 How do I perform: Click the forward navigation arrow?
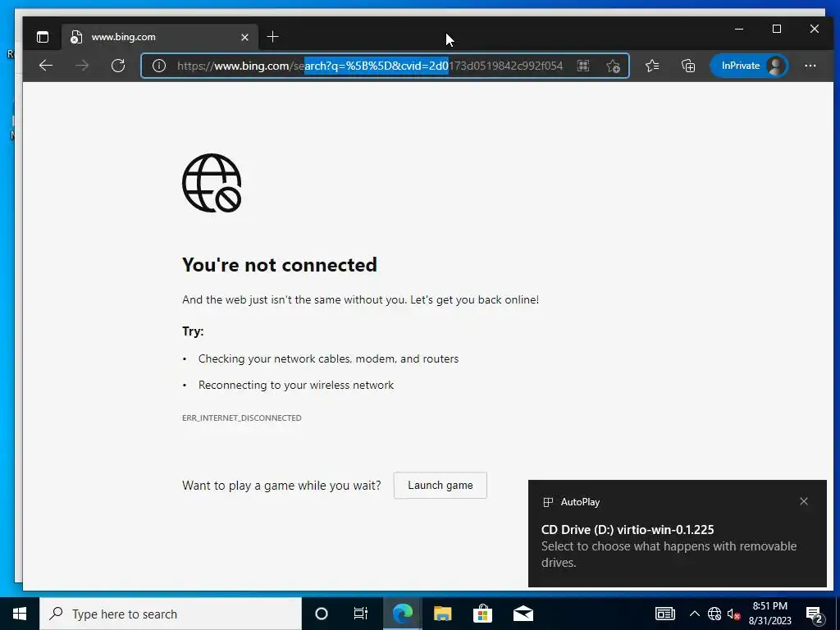pyautogui.click(x=82, y=66)
